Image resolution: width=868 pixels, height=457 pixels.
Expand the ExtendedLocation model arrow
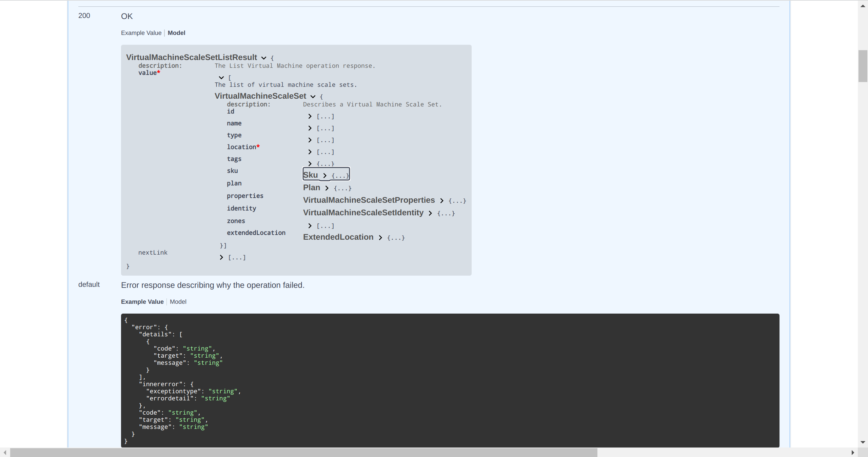tap(380, 238)
